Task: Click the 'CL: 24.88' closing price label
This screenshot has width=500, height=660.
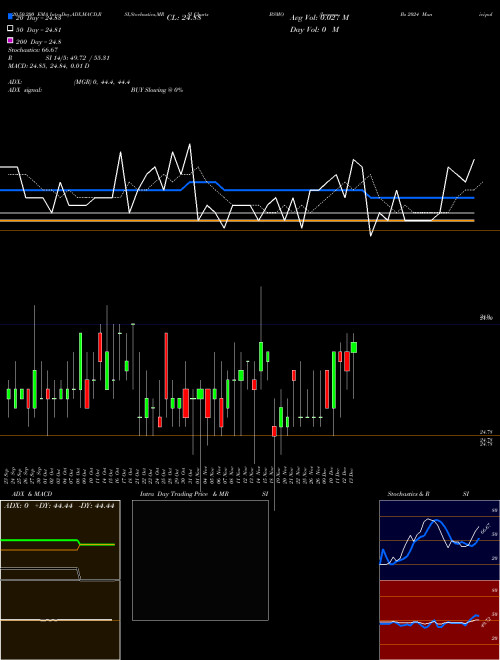Action: click(x=184, y=18)
